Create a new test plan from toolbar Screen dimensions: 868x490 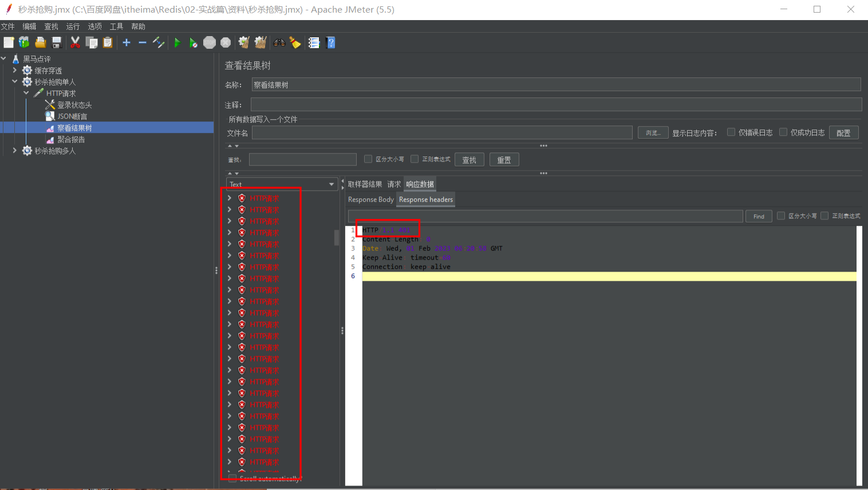point(9,42)
